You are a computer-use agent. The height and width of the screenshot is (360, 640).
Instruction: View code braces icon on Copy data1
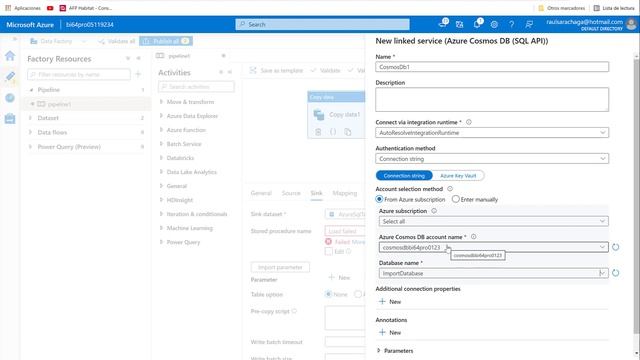333,132
